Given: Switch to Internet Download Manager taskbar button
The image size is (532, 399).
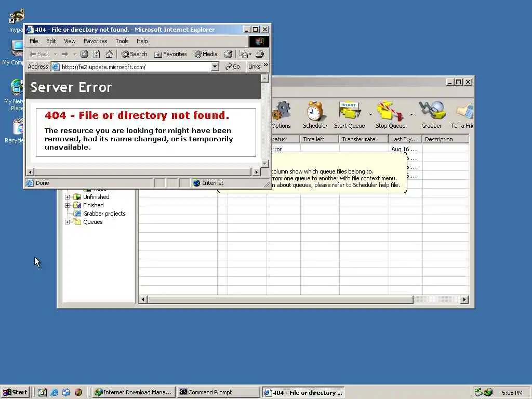Looking at the screenshot, I should pyautogui.click(x=134, y=392).
